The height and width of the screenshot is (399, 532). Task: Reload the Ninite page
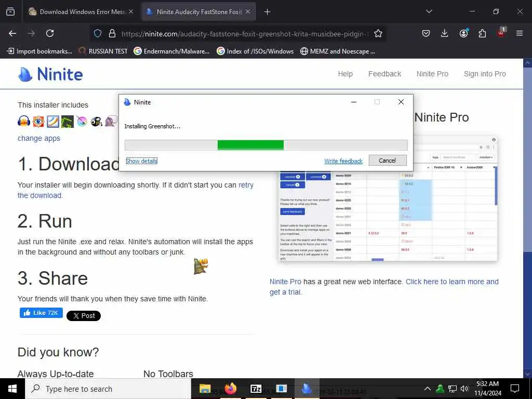(x=50, y=33)
